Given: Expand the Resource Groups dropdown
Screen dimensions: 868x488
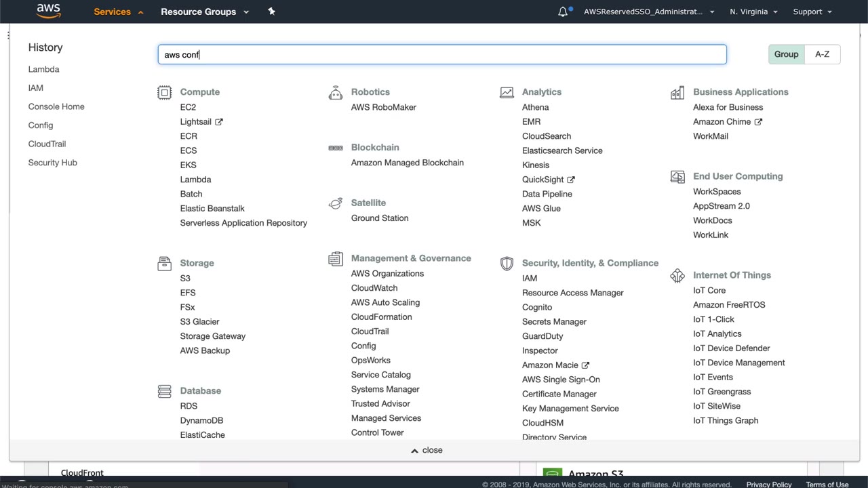Looking at the screenshot, I should 205,12.
